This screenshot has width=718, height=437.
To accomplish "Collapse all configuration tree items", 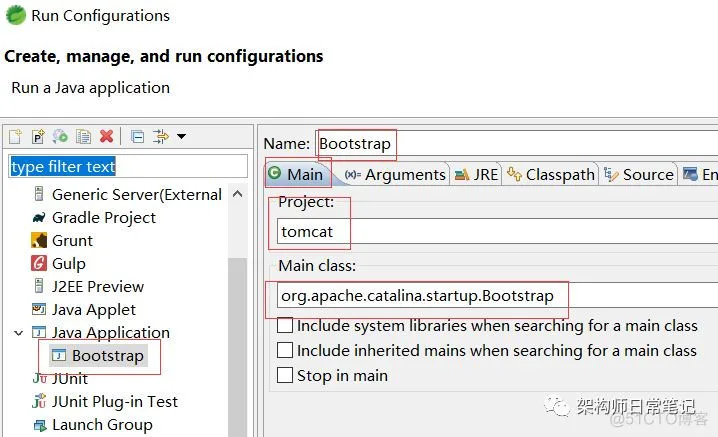I will pyautogui.click(x=138, y=136).
